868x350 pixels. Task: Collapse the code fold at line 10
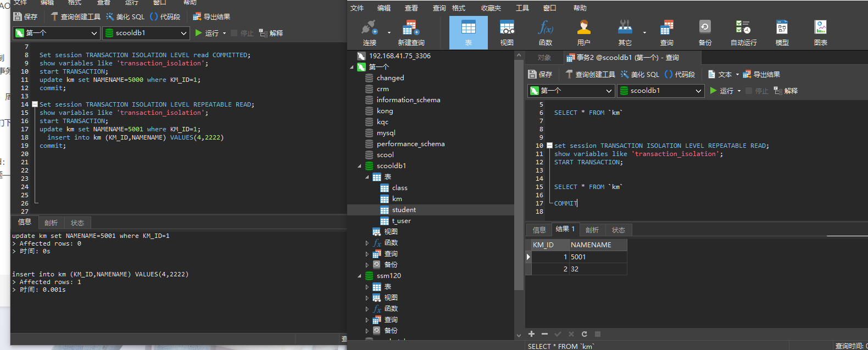coord(549,146)
